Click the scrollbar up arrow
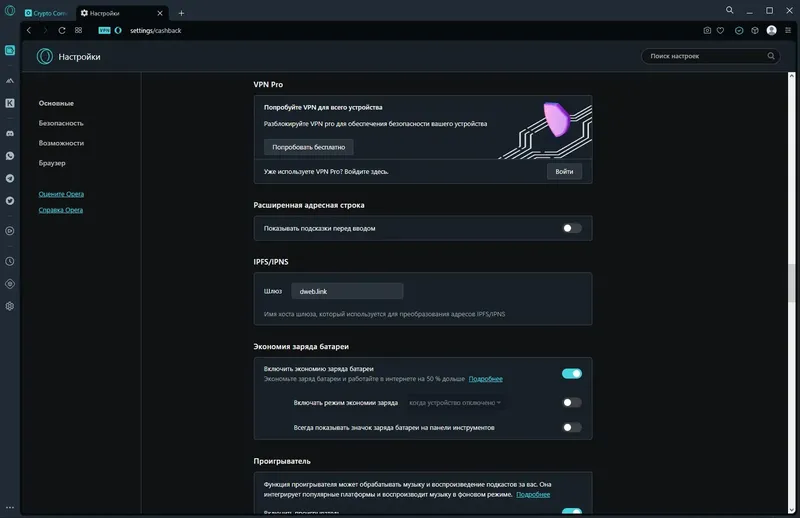Viewport: 800px width, 518px height. pos(792,76)
